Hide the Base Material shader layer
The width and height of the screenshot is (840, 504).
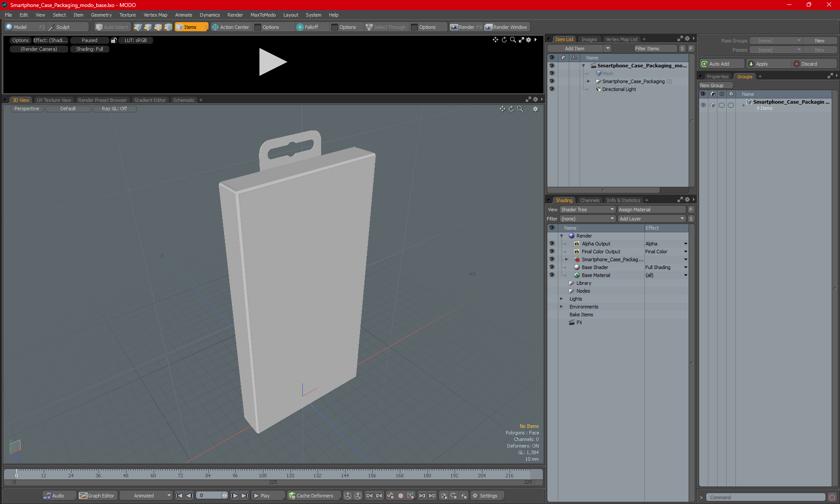pos(552,275)
